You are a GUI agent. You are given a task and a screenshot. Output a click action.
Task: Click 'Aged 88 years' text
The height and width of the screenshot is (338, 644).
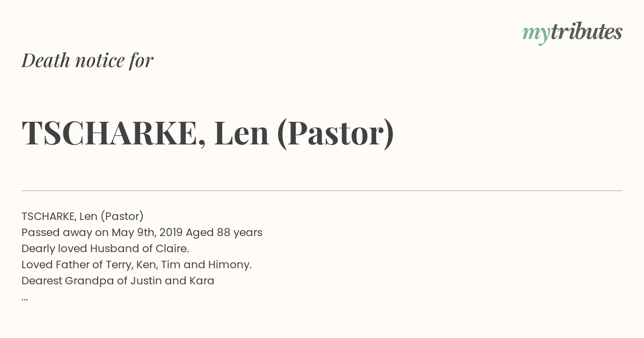pos(224,232)
